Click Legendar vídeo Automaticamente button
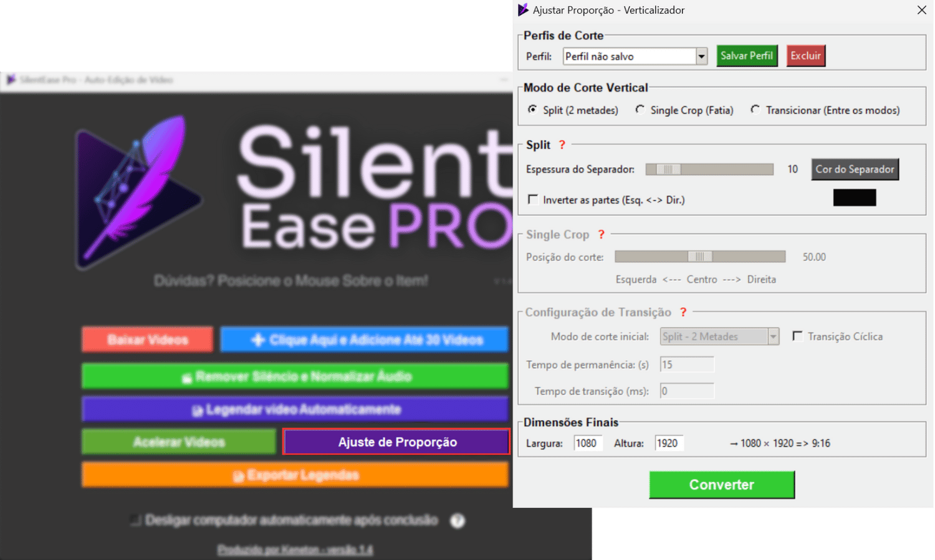The image size is (935, 560). pyautogui.click(x=295, y=409)
